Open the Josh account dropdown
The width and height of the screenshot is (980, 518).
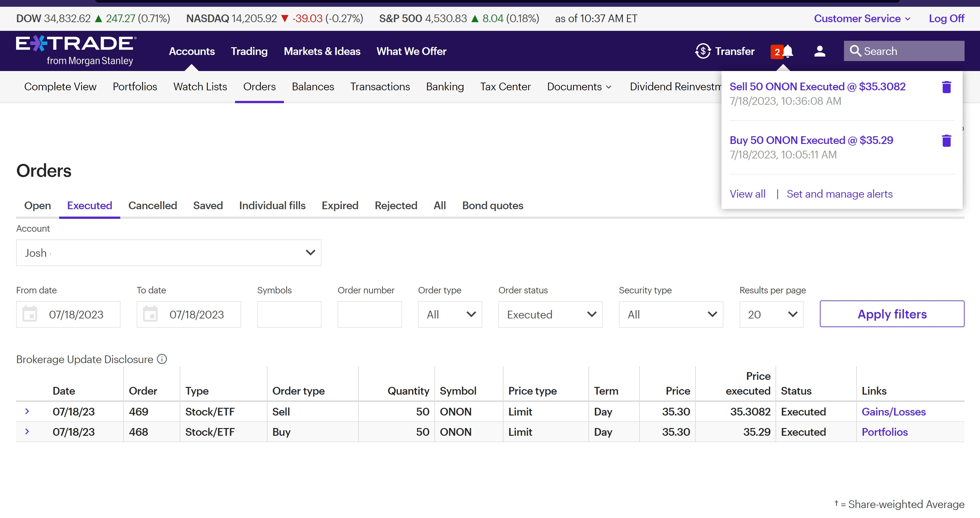[x=168, y=253]
